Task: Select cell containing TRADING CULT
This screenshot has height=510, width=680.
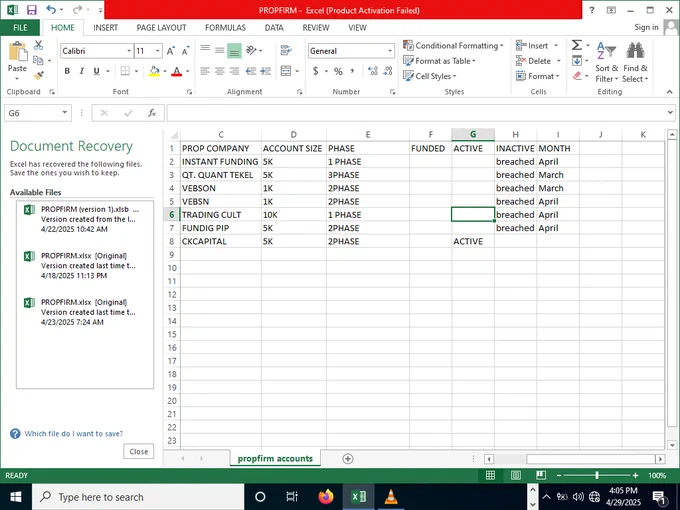Action: coord(221,215)
